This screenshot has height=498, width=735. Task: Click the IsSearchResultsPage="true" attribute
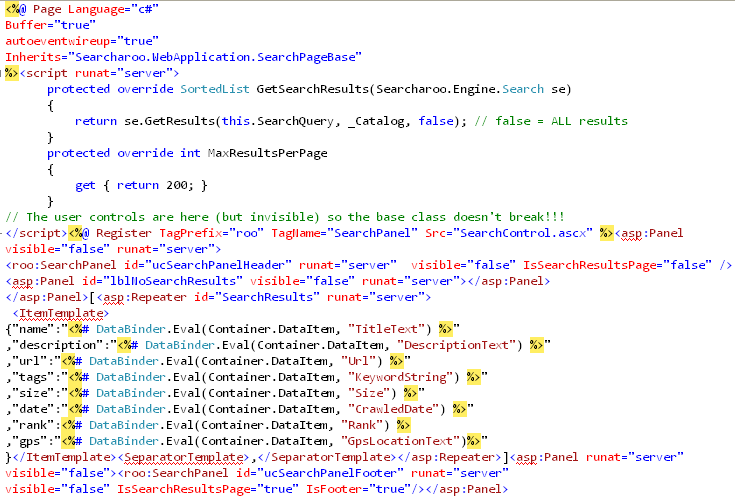(208, 489)
